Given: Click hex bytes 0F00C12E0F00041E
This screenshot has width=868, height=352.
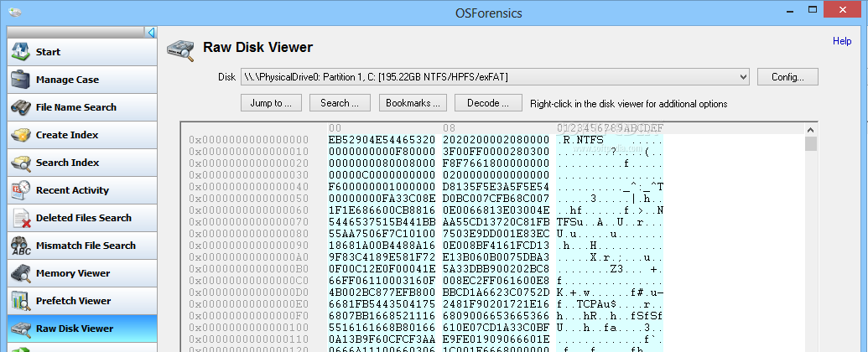Looking at the screenshot, I should [382, 269].
